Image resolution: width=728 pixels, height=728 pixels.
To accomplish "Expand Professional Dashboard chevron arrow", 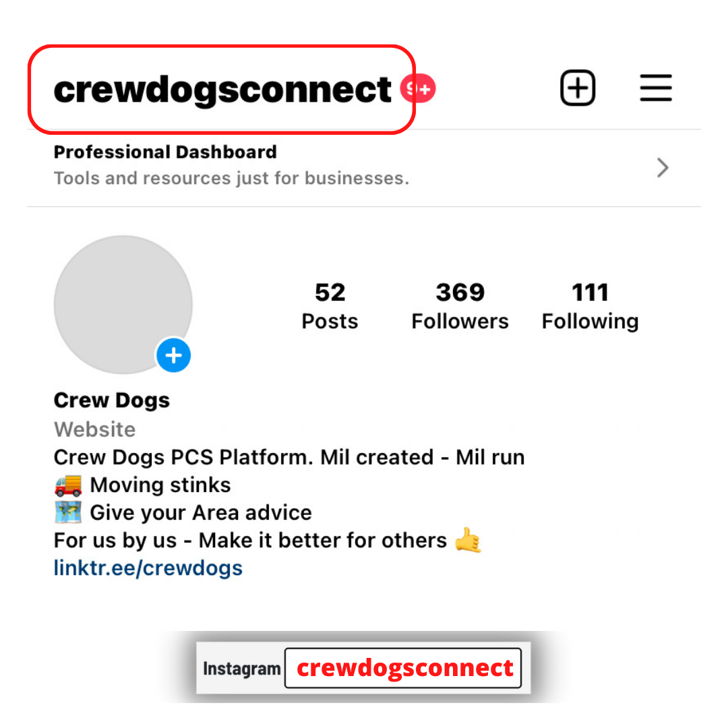I will click(x=663, y=168).
